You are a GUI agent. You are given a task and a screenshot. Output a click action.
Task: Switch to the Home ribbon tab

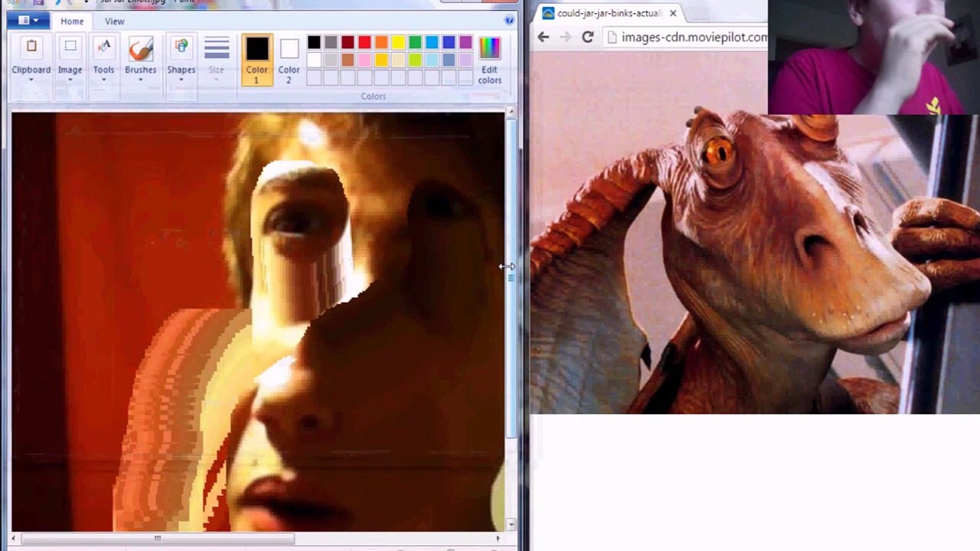72,21
